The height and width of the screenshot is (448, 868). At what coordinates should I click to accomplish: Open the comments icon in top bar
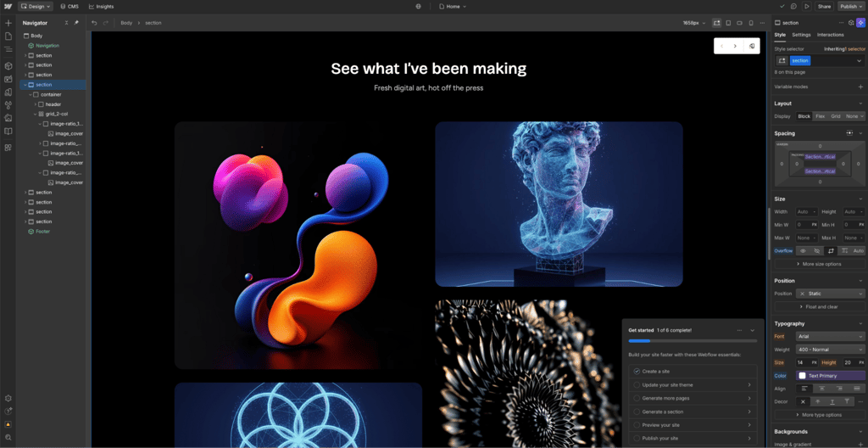(793, 7)
